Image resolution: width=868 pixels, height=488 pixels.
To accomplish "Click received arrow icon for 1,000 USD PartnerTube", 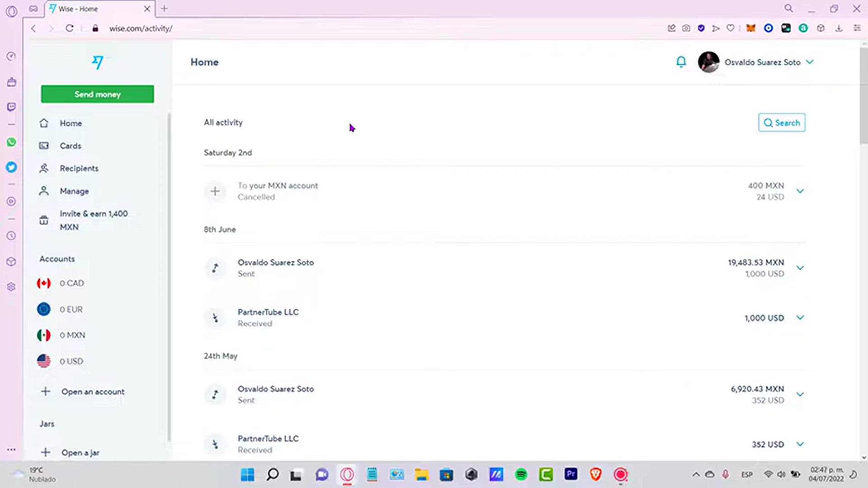I will 215,318.
